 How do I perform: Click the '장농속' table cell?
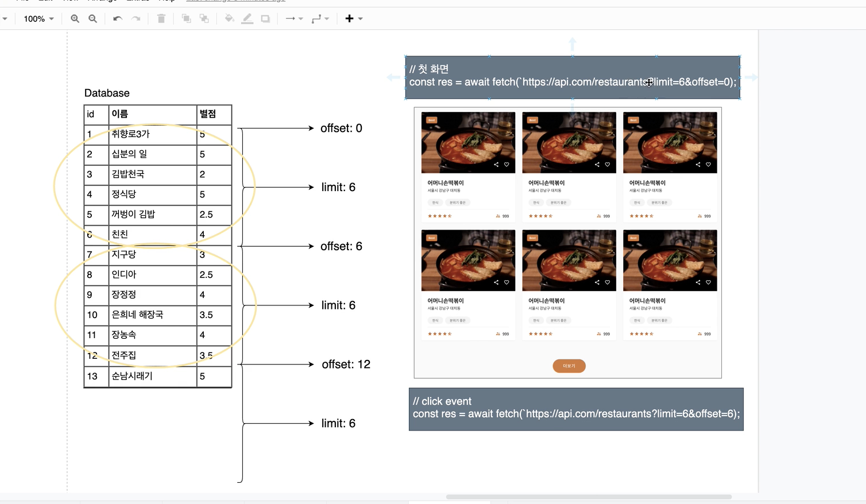click(x=153, y=335)
